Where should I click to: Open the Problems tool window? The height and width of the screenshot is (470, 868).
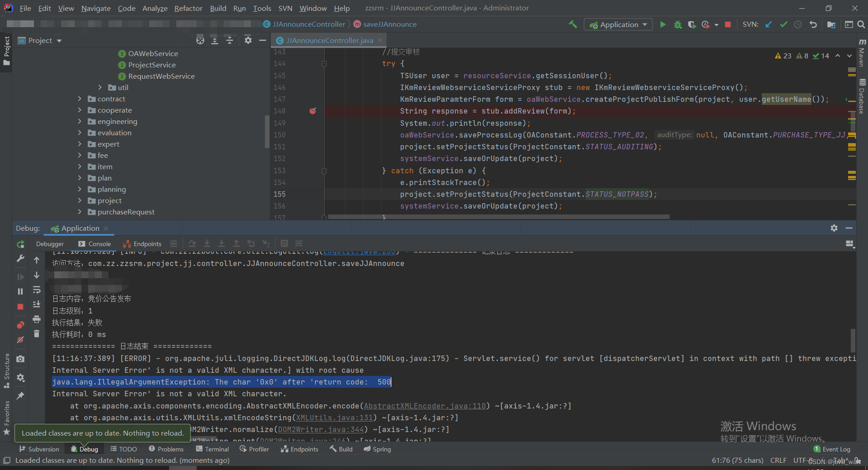pyautogui.click(x=166, y=449)
